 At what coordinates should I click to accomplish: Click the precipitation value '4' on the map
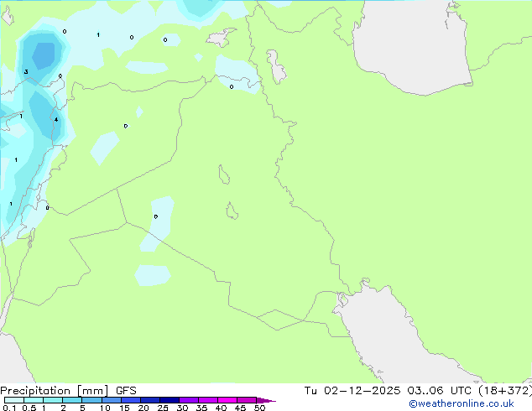56,119
